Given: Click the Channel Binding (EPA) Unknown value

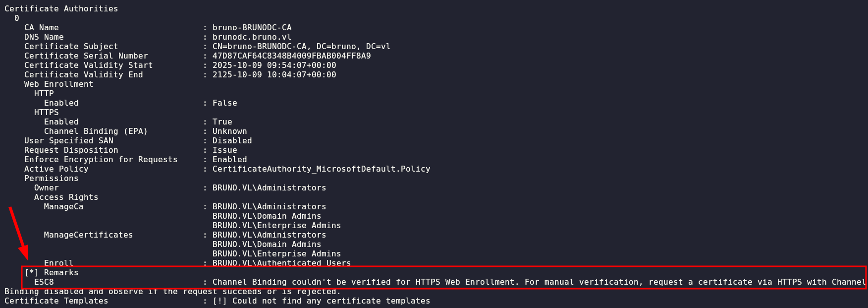Looking at the screenshot, I should coord(229,131).
